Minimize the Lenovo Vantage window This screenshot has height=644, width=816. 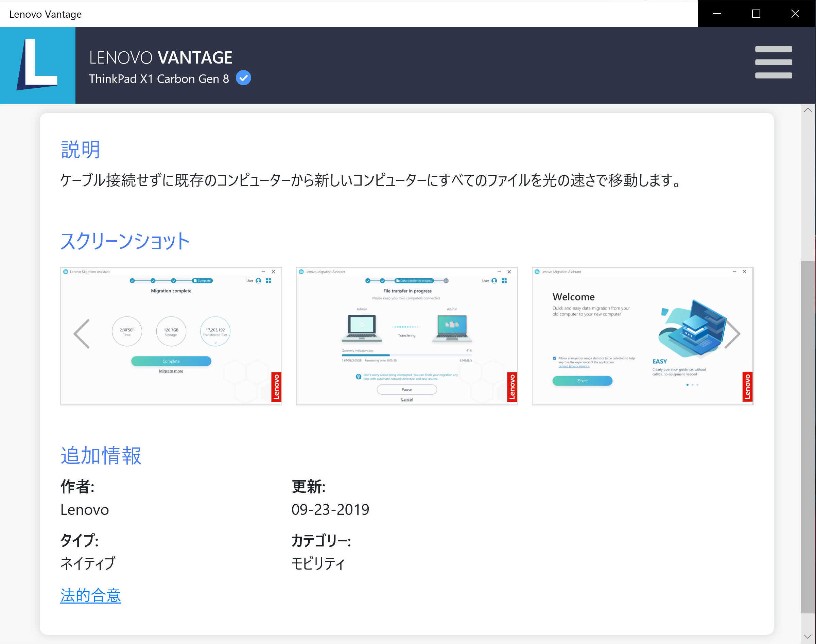[x=717, y=14]
